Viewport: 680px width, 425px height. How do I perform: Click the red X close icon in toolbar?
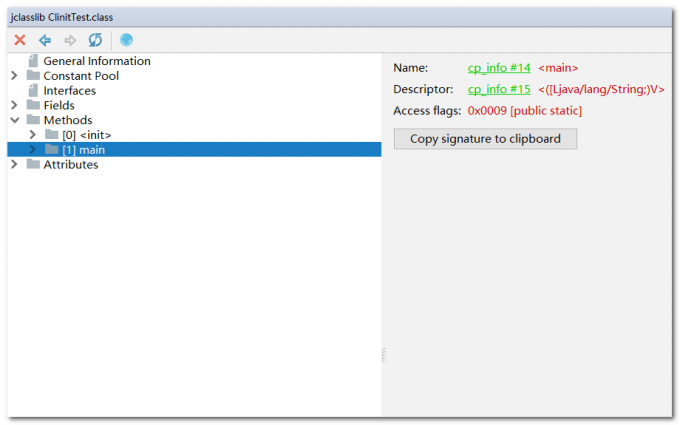coord(19,40)
